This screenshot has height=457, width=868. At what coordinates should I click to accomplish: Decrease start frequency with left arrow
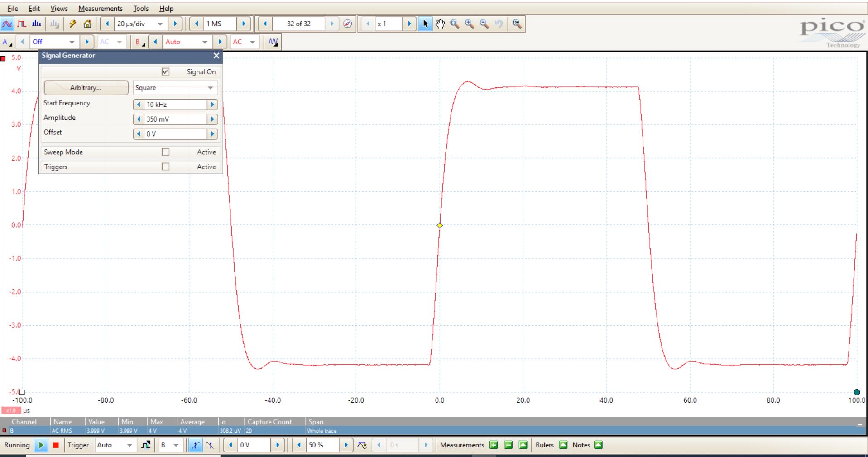139,105
